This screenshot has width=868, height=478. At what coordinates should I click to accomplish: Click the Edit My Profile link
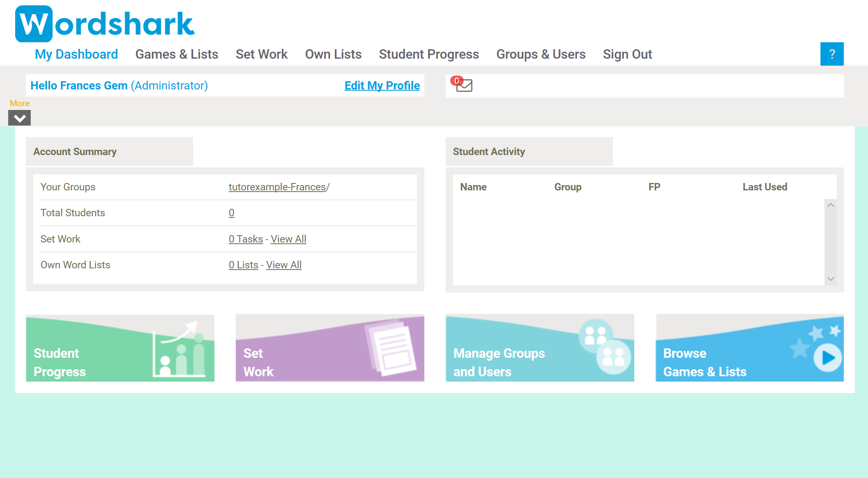tap(382, 85)
